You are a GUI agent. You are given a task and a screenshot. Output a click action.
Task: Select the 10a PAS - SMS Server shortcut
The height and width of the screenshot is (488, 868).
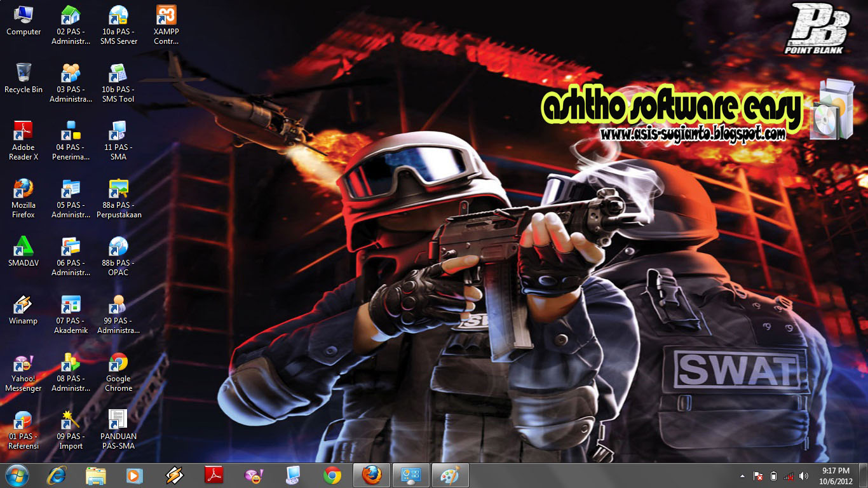[x=118, y=25]
